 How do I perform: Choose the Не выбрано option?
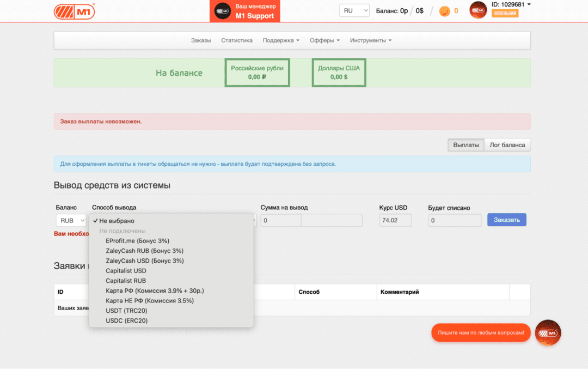click(x=171, y=221)
